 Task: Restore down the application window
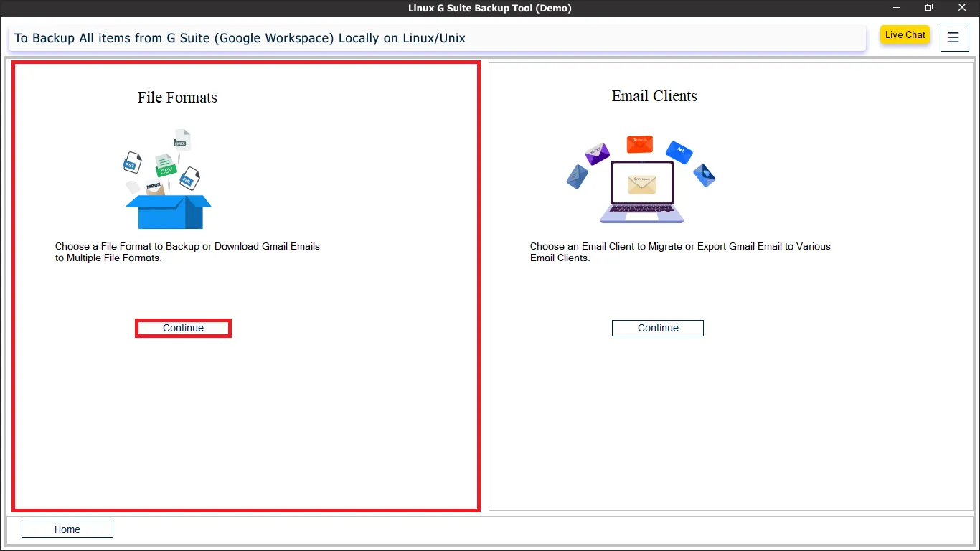click(x=929, y=8)
